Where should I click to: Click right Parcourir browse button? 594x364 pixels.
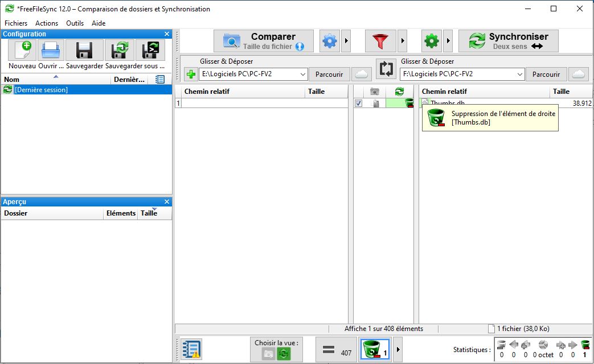[546, 74]
